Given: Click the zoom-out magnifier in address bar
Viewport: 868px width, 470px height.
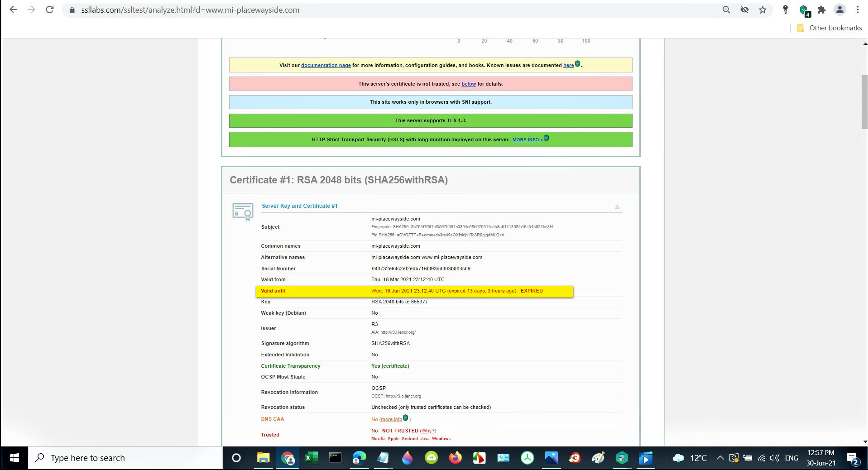Looking at the screenshot, I should 726,10.
